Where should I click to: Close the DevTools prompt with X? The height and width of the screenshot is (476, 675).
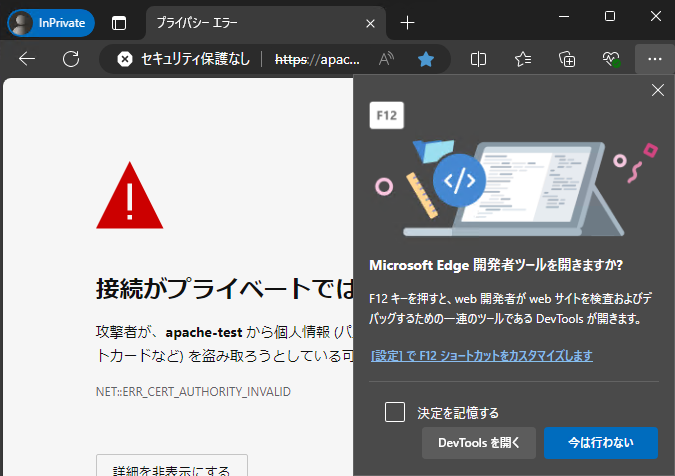tap(658, 90)
